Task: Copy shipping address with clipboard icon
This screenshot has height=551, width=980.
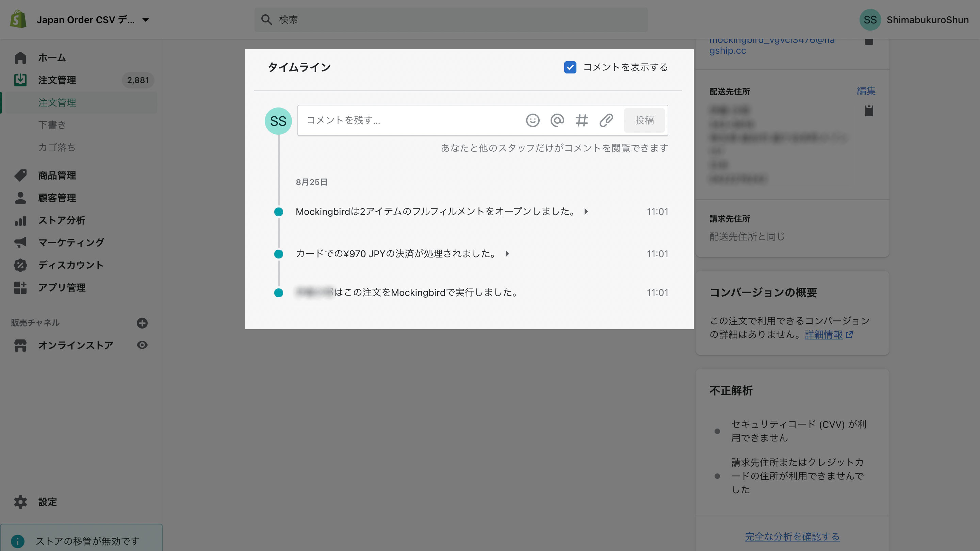Action: click(869, 111)
